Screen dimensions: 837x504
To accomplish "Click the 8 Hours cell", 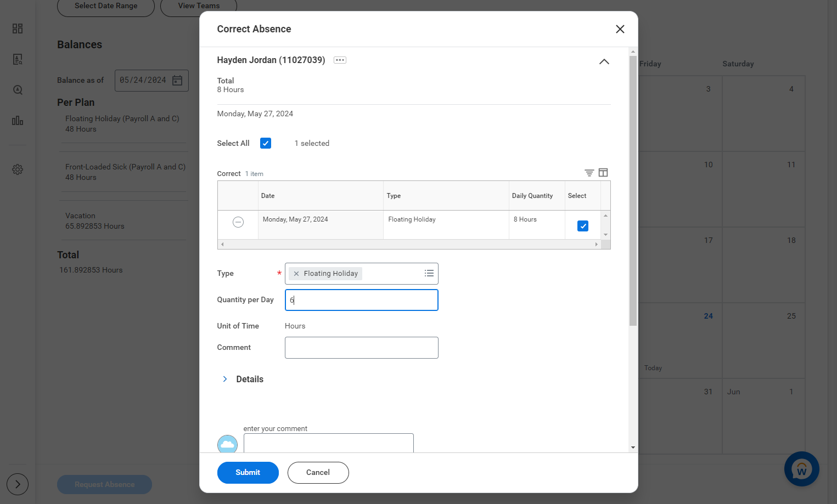I will (537, 225).
